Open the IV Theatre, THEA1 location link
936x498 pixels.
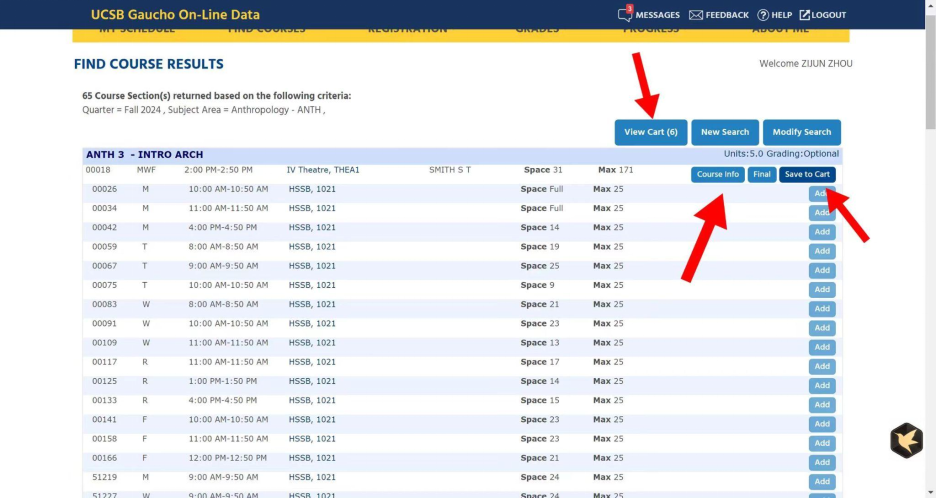(x=323, y=170)
